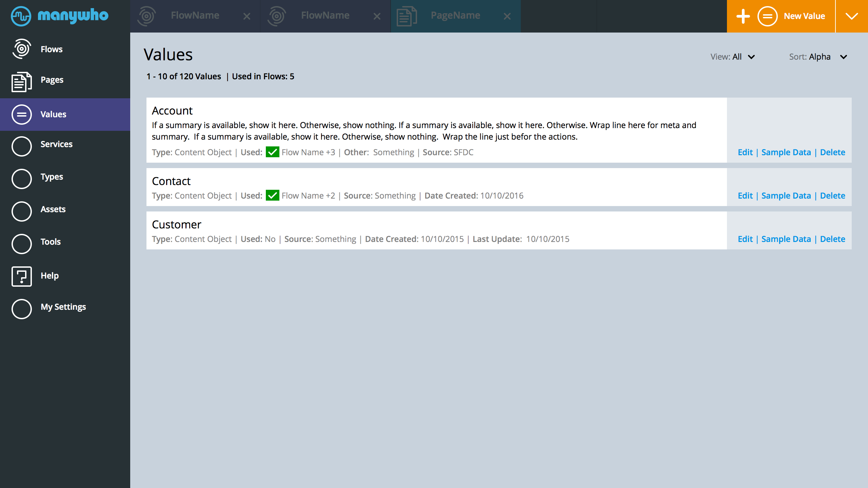
Task: Click Flow Name +2 on Contact row
Action: click(308, 196)
